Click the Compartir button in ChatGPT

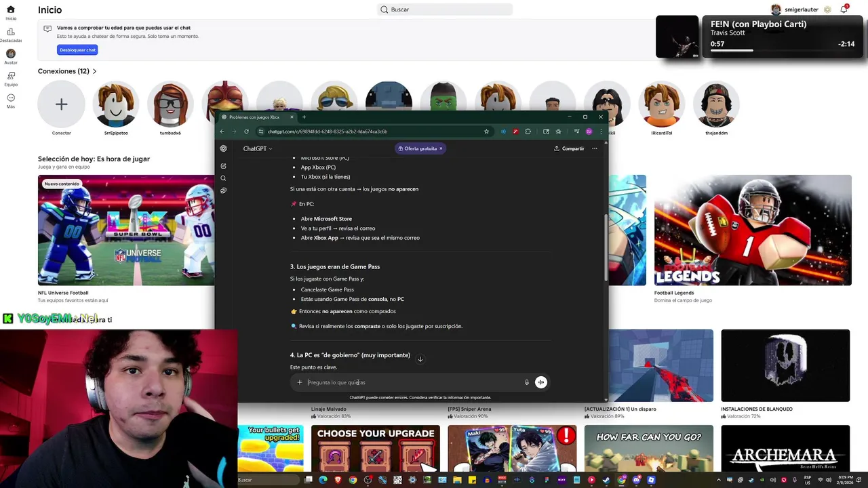569,148
